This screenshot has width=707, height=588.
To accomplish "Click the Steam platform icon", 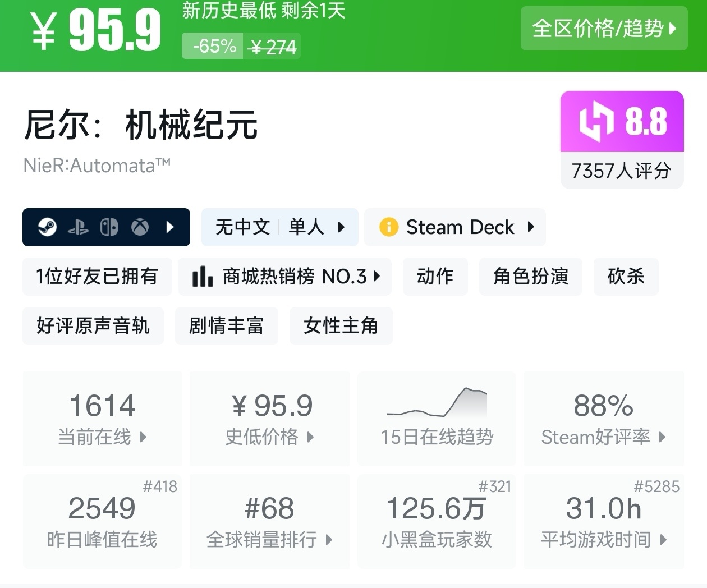I will (47, 227).
